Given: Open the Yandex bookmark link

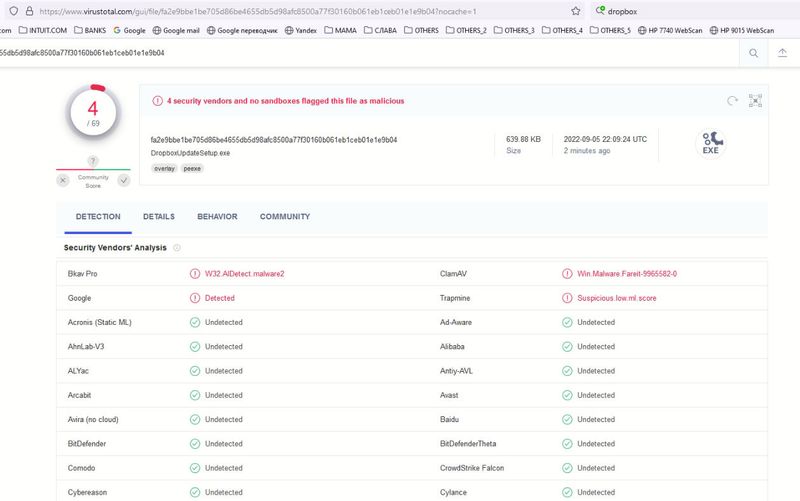Looking at the screenshot, I should click(x=299, y=30).
